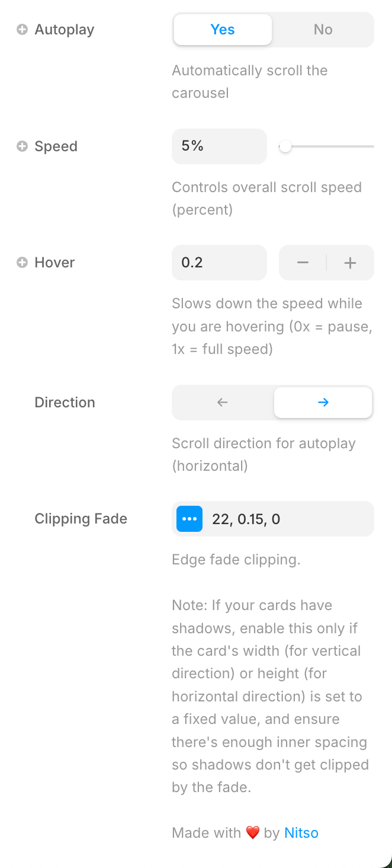Click the plus icon beside Hover
This screenshot has height=868, width=392.
tap(22, 263)
